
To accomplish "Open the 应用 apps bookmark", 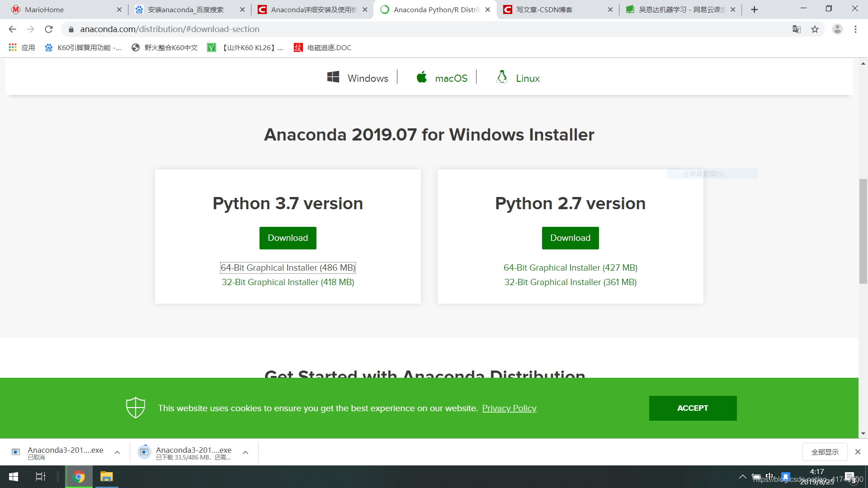I will [x=22, y=47].
